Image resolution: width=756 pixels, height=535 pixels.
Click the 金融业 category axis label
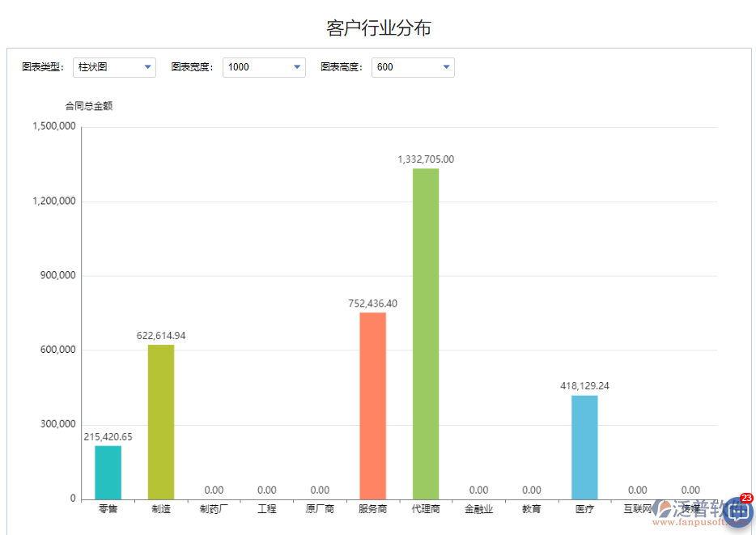(x=478, y=508)
